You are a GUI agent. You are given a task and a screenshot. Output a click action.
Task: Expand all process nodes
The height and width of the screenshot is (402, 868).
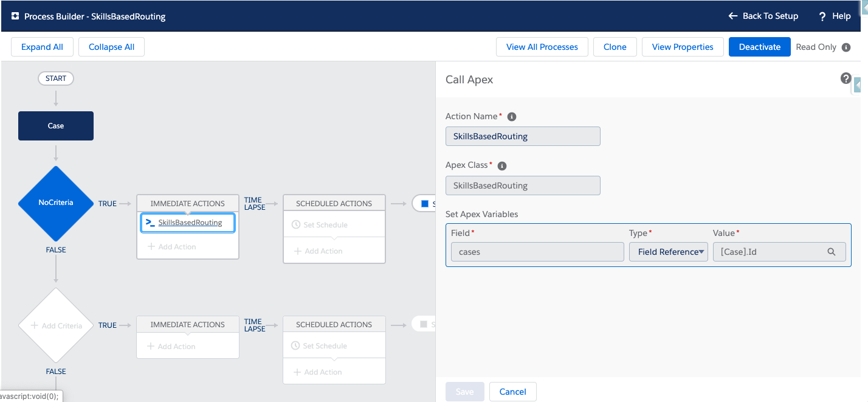[x=42, y=47]
